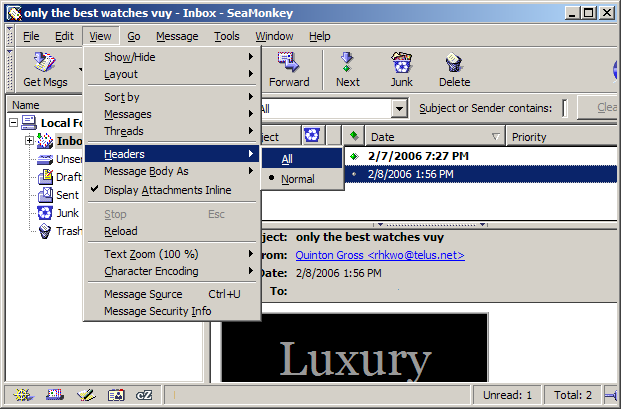
Task: Expand the Inbox folder tree node
Action: coord(30,141)
